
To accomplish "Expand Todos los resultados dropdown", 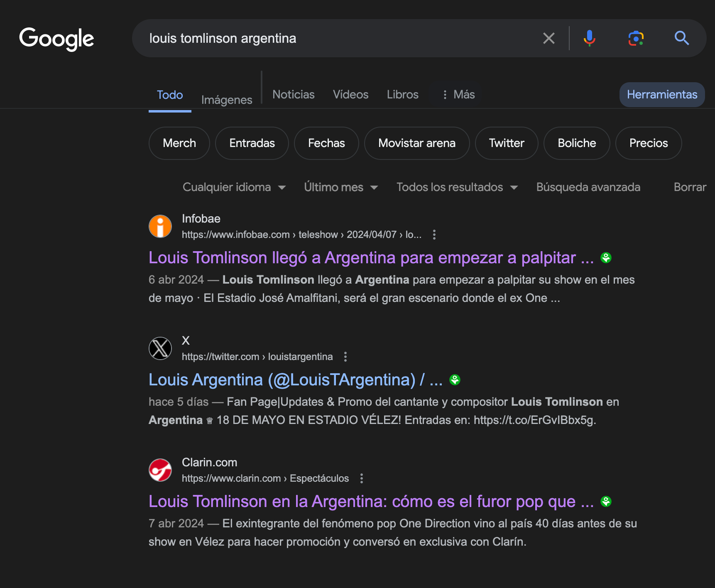I will pyautogui.click(x=457, y=187).
